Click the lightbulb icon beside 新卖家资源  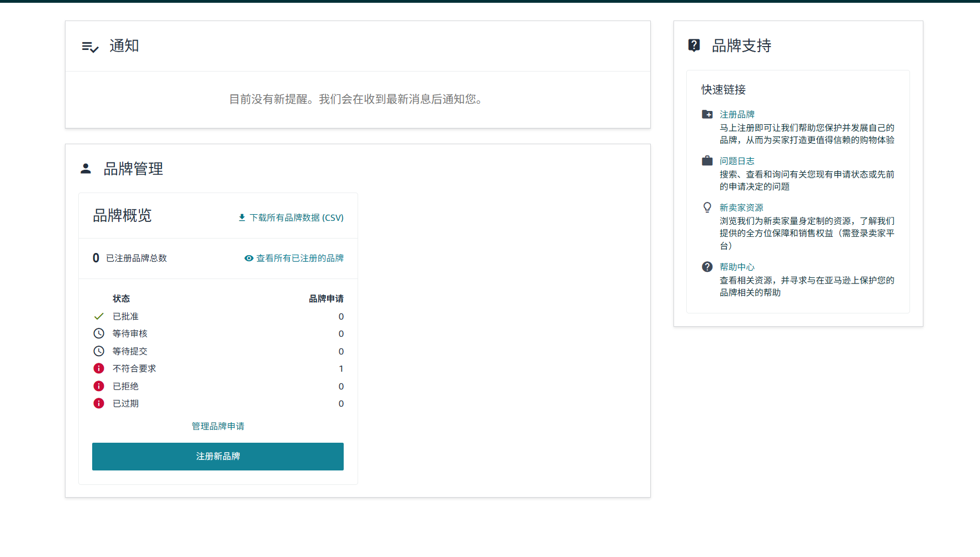click(x=707, y=207)
